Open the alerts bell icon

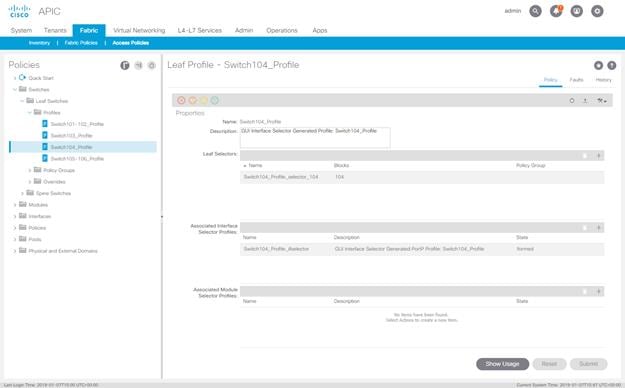pos(556,11)
